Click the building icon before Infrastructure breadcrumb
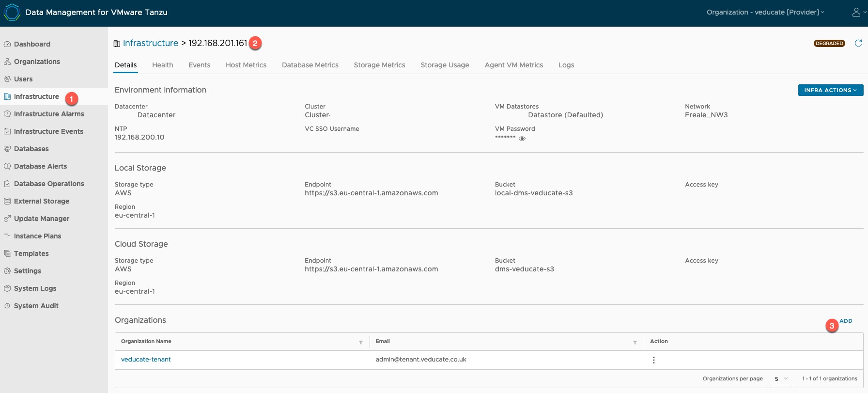Image resolution: width=868 pixels, height=393 pixels. (x=117, y=44)
